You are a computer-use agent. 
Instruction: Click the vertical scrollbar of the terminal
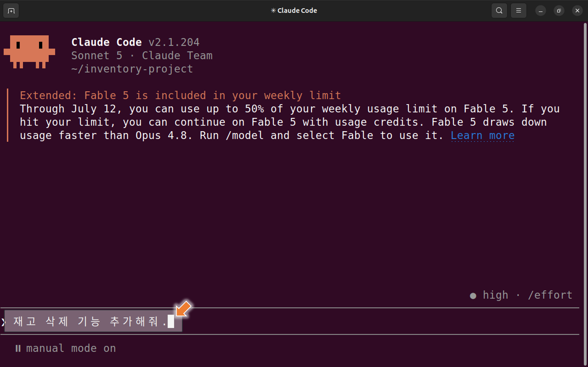[585, 194]
